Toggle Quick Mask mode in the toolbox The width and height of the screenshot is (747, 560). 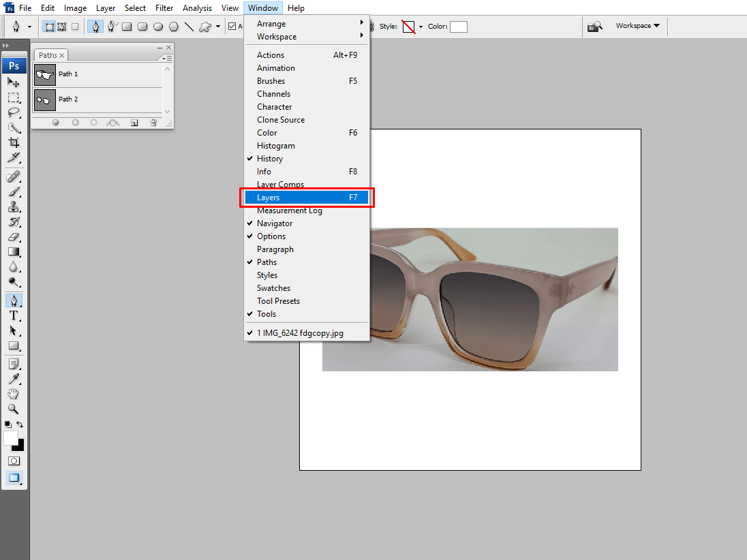click(x=14, y=461)
